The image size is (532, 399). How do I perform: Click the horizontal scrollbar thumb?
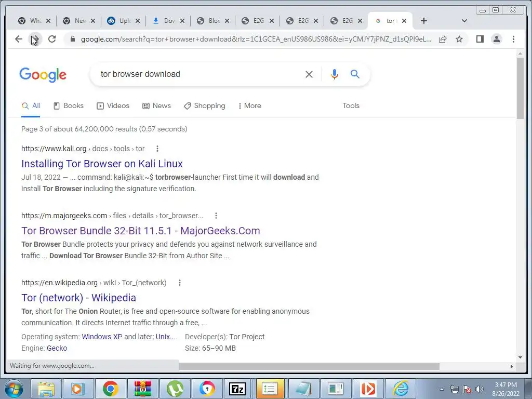pos(309,366)
